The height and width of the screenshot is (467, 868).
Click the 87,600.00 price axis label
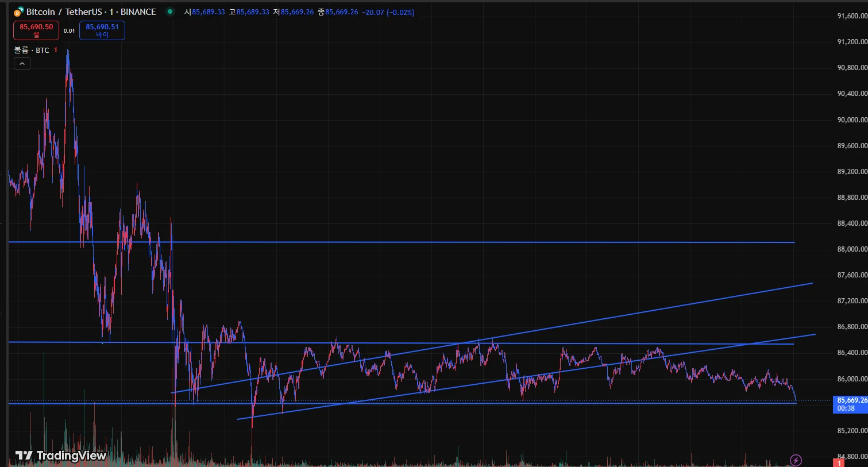[852, 275]
